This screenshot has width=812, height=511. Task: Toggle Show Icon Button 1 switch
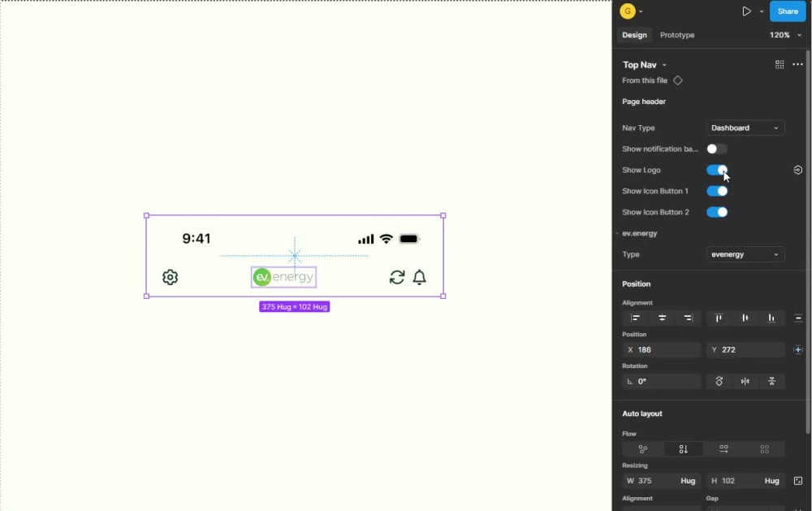coord(717,191)
